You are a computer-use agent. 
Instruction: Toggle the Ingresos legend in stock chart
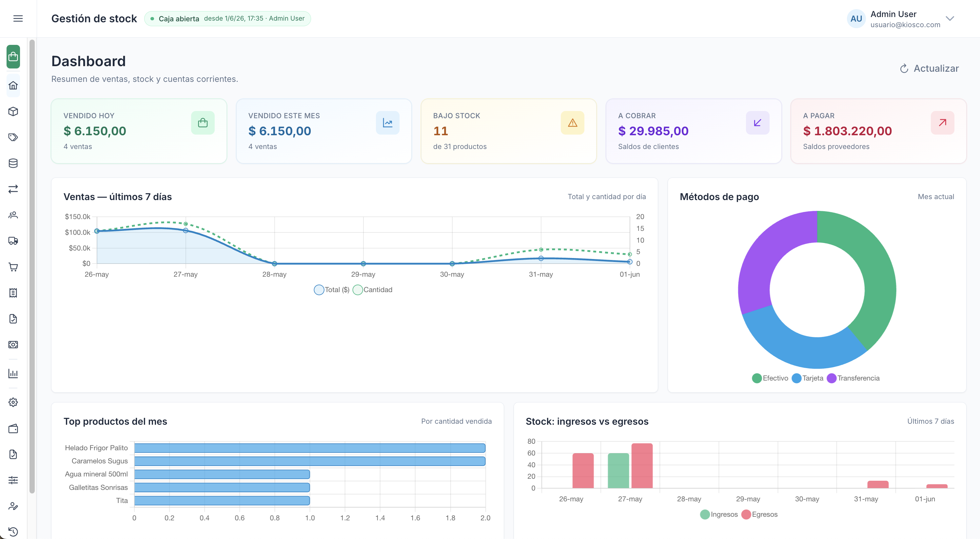point(719,514)
